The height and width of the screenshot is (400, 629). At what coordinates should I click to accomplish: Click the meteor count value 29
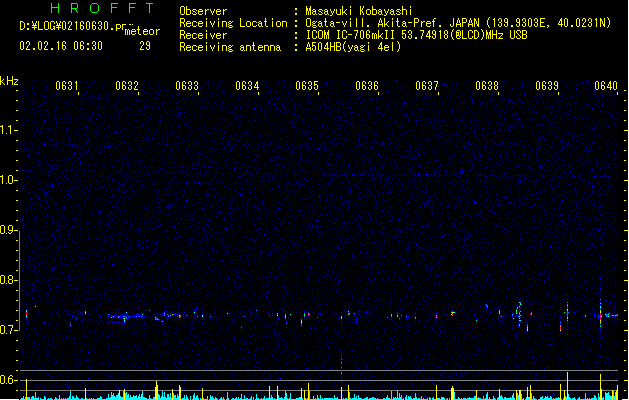coord(145,46)
